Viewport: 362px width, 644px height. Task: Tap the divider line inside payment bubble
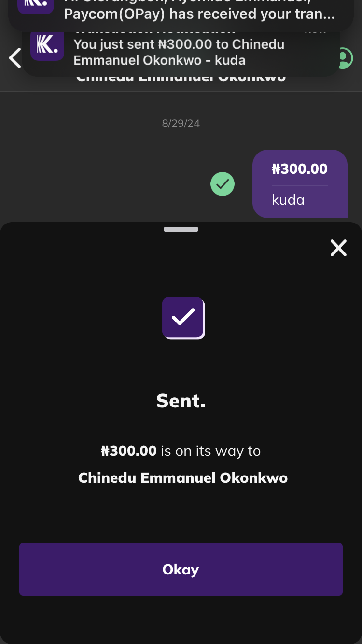[300, 185]
